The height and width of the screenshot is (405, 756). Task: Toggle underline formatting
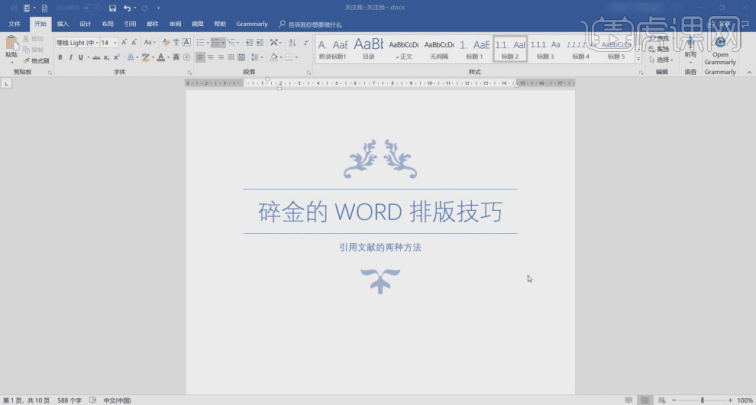81,57
